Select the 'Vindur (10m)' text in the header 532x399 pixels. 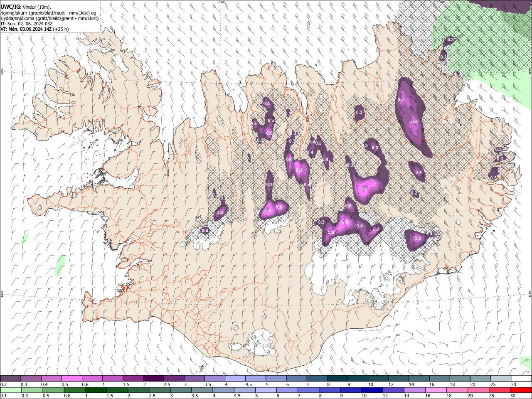point(37,7)
